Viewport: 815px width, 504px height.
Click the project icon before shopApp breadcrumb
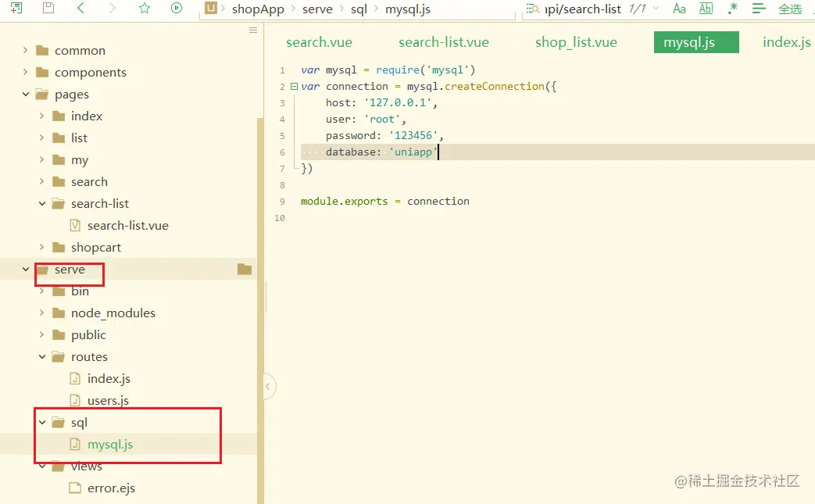pyautogui.click(x=210, y=9)
